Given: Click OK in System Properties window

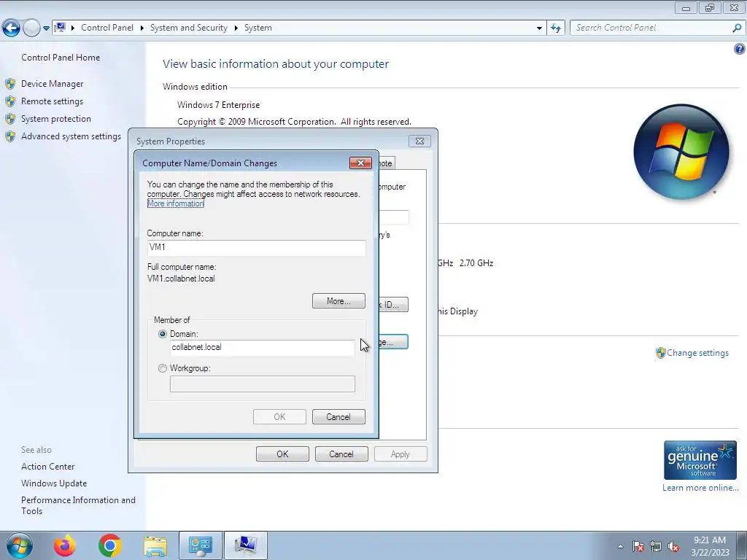Looking at the screenshot, I should tap(282, 454).
